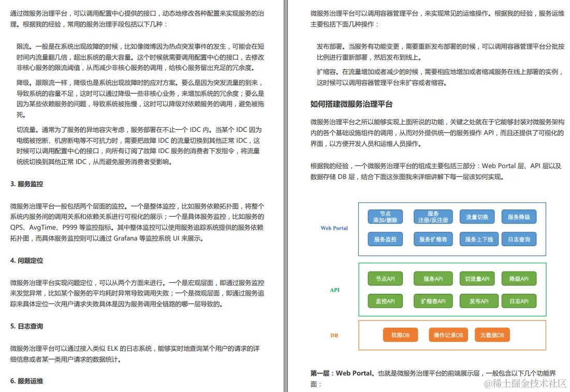
Task: Select the 服务API green box
Action: point(433,279)
